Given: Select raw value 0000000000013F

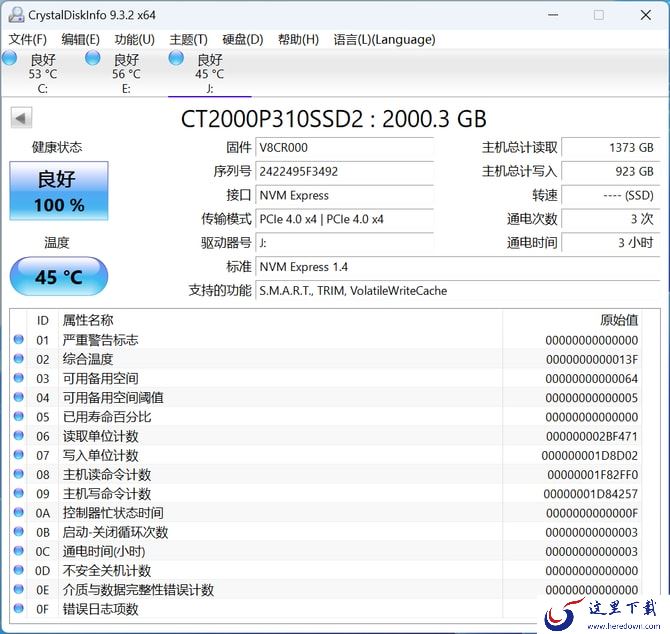Looking at the screenshot, I should (592, 360).
